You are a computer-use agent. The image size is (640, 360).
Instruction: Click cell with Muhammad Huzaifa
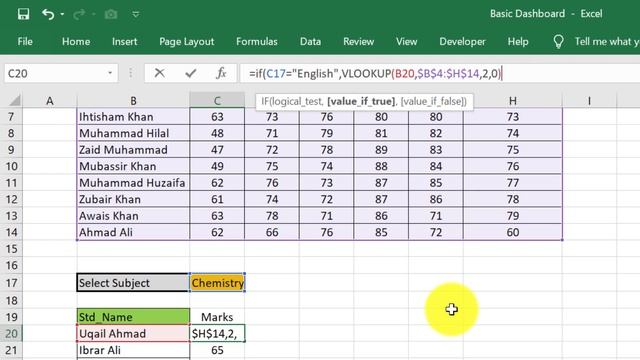click(x=133, y=182)
